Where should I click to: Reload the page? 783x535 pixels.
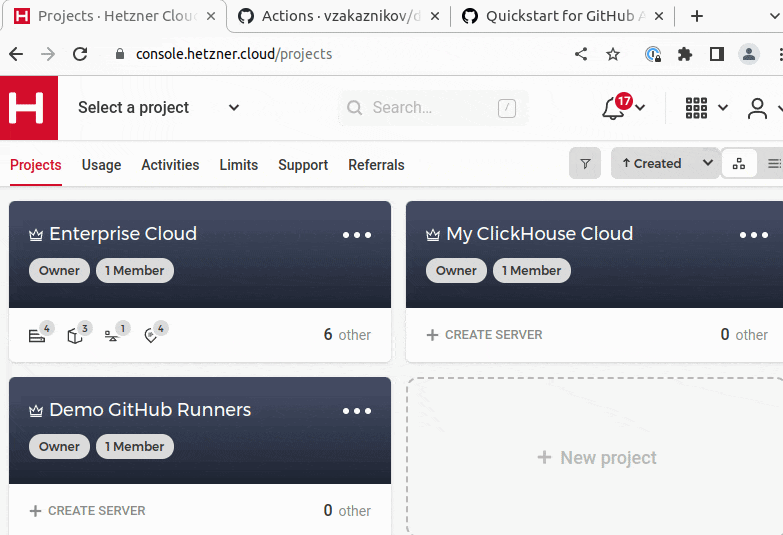[80, 54]
